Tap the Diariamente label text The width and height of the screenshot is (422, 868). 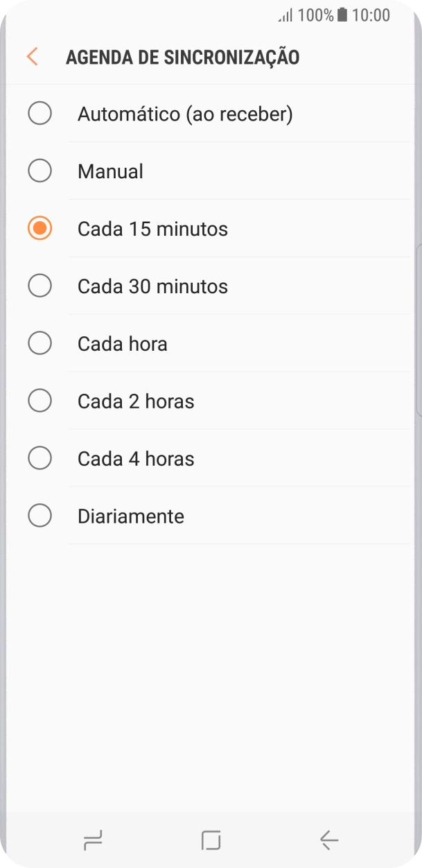click(x=130, y=515)
